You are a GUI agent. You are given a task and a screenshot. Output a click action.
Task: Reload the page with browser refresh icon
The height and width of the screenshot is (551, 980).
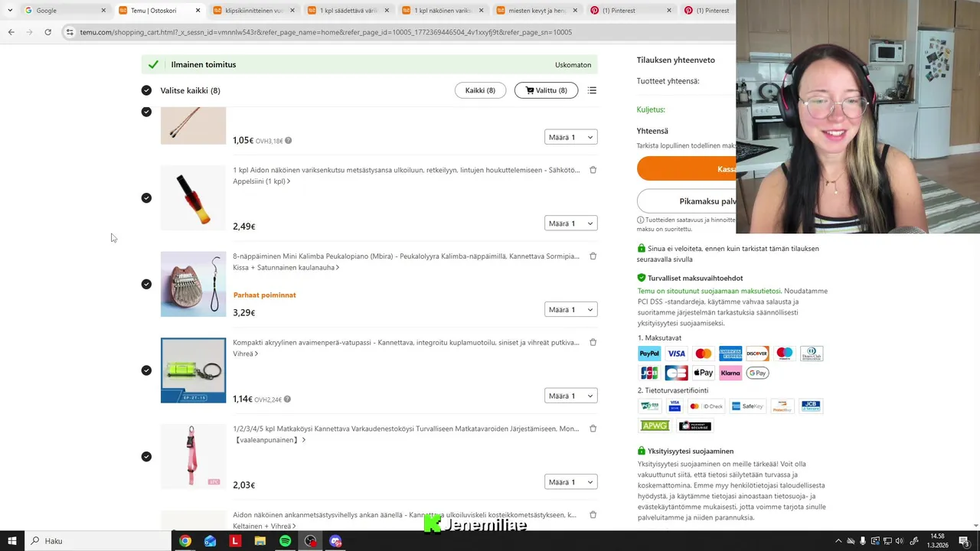click(x=47, y=32)
